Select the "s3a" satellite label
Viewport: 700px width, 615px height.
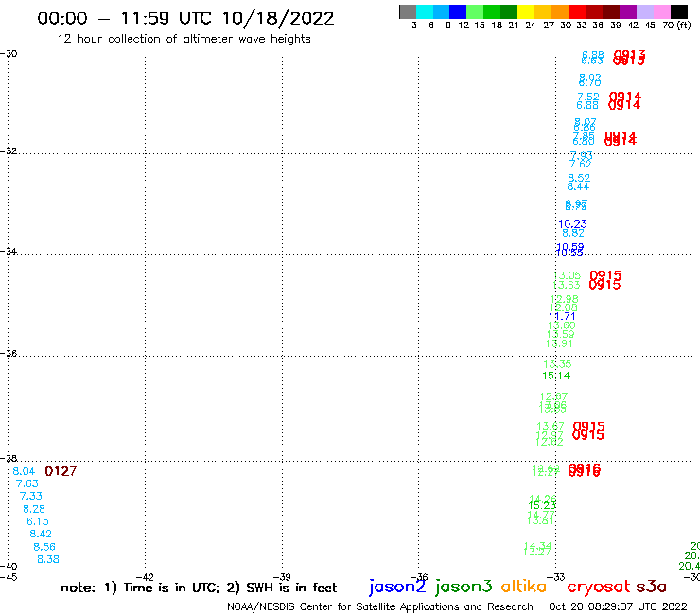651,587
